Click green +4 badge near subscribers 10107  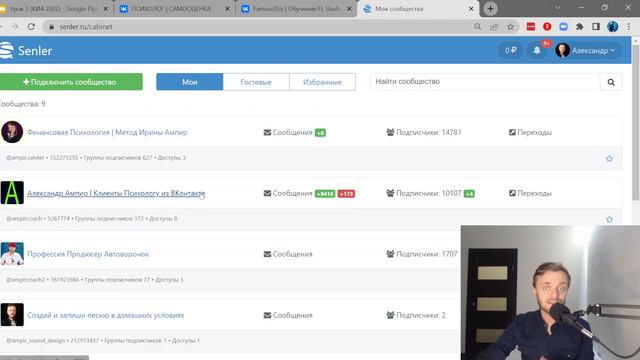coord(469,193)
